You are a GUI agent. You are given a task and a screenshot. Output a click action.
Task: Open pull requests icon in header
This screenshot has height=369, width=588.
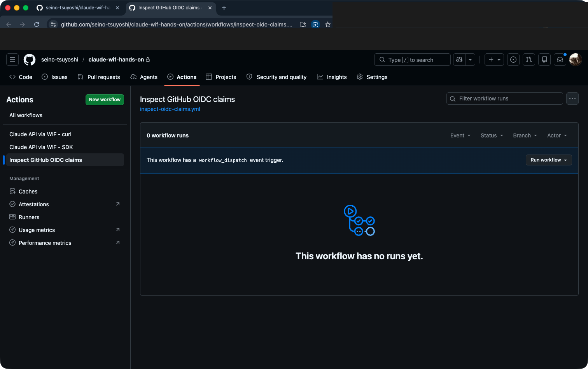point(529,60)
